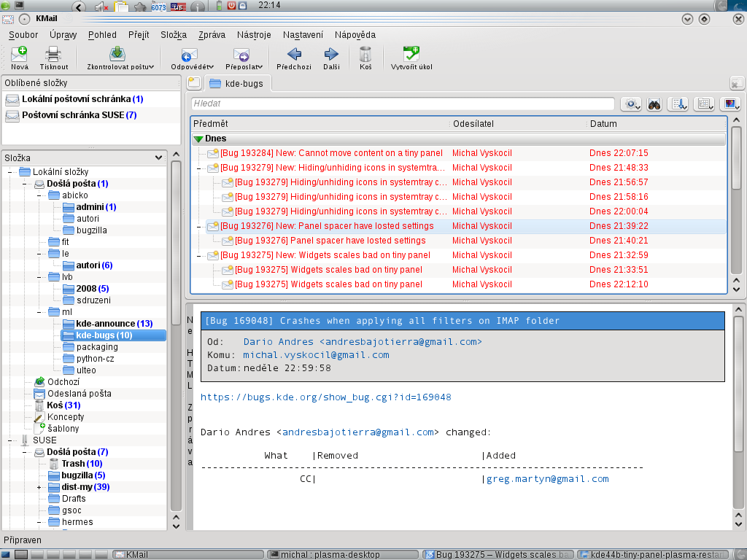
Task: Collapse thread Bug 193275 New Widgets scales
Action: coord(199,256)
